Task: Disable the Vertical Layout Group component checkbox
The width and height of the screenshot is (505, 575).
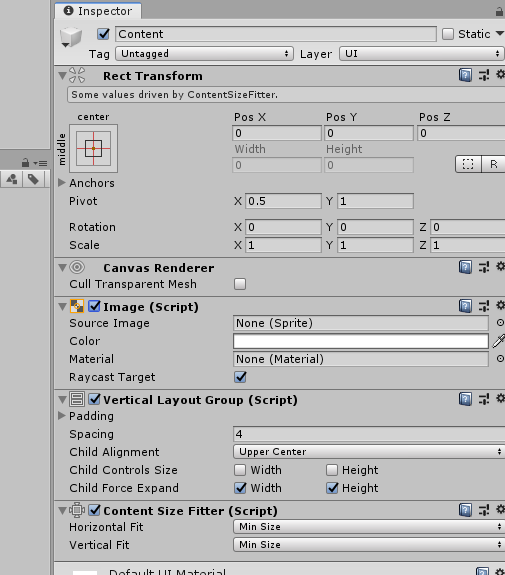Action: pos(94,399)
